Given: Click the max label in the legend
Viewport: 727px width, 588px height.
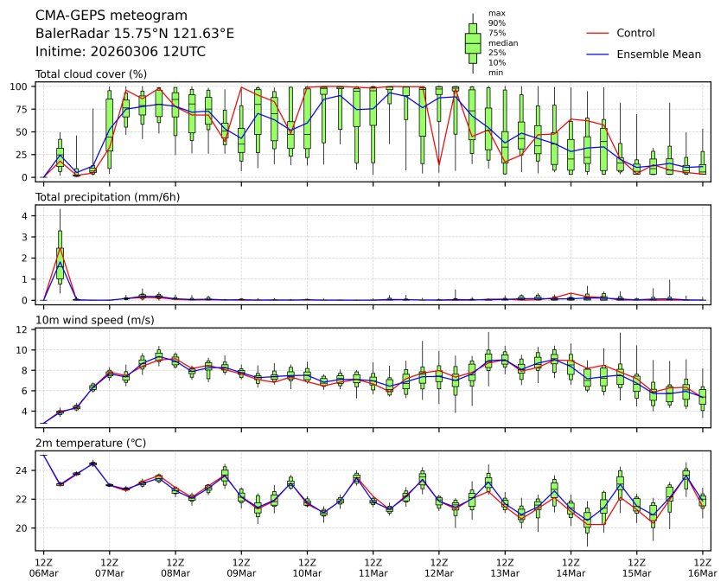Looking at the screenshot, I should (x=496, y=13).
